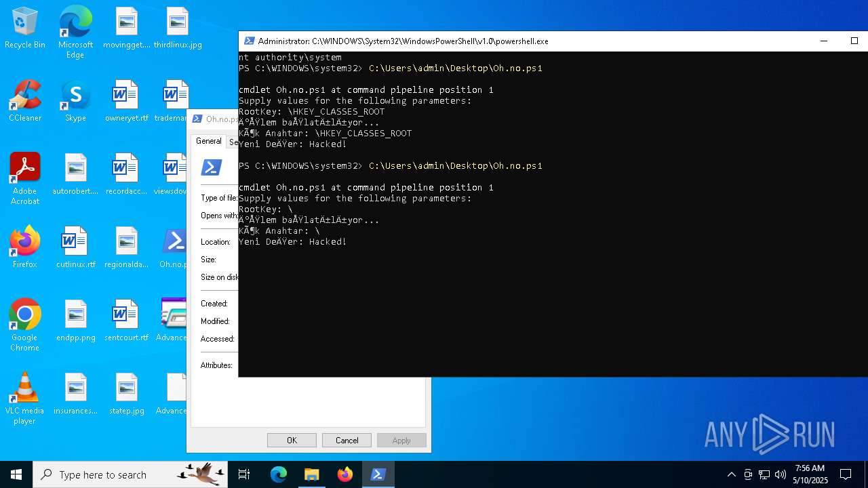This screenshot has width=868, height=488.
Task: Open volume control tray icon
Action: coord(781,474)
